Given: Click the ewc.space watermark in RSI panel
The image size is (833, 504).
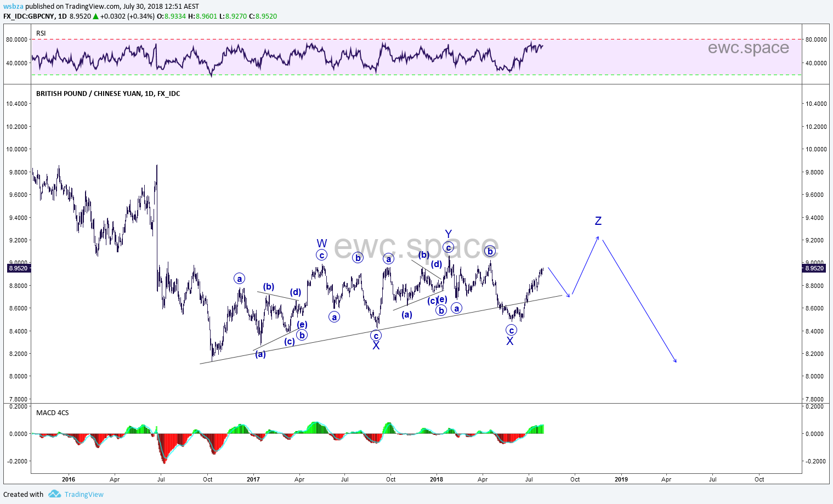Looking at the screenshot, I should click(748, 48).
